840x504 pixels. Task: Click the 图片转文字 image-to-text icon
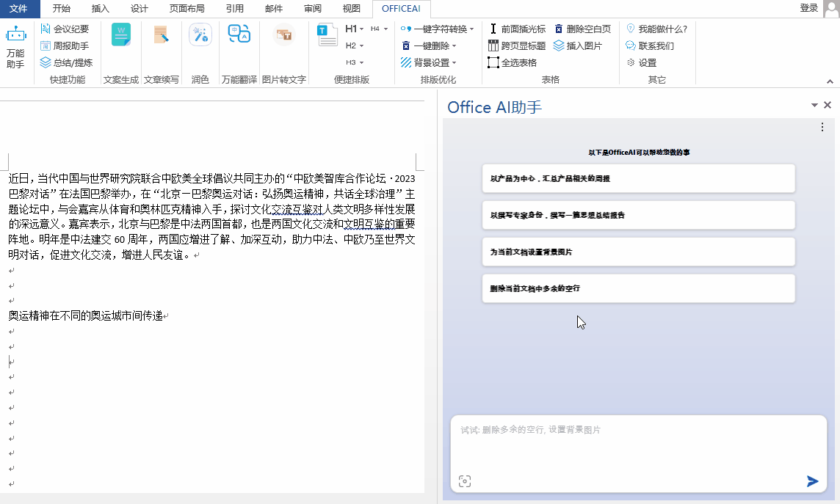tap(283, 35)
